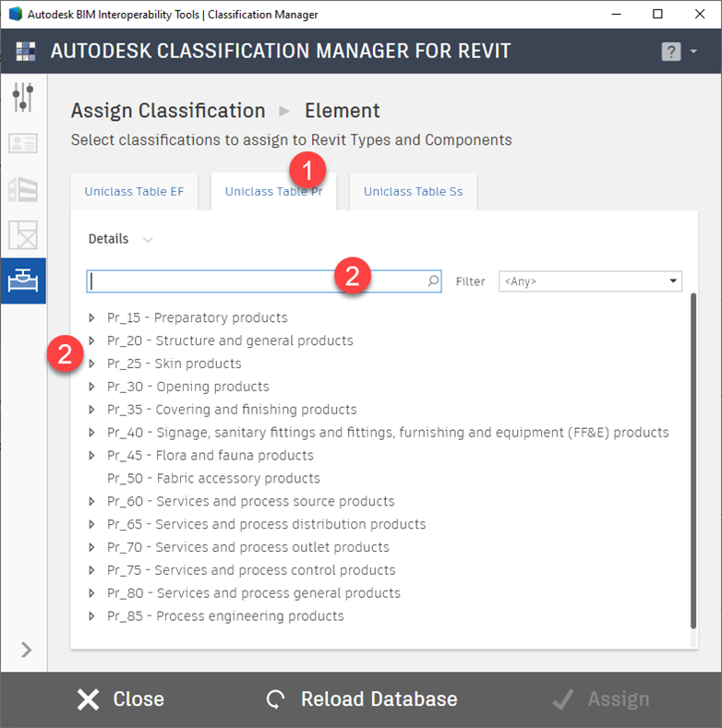Expand Pr_25 Skin products node
Image resolution: width=722 pixels, height=728 pixels.
[91, 364]
